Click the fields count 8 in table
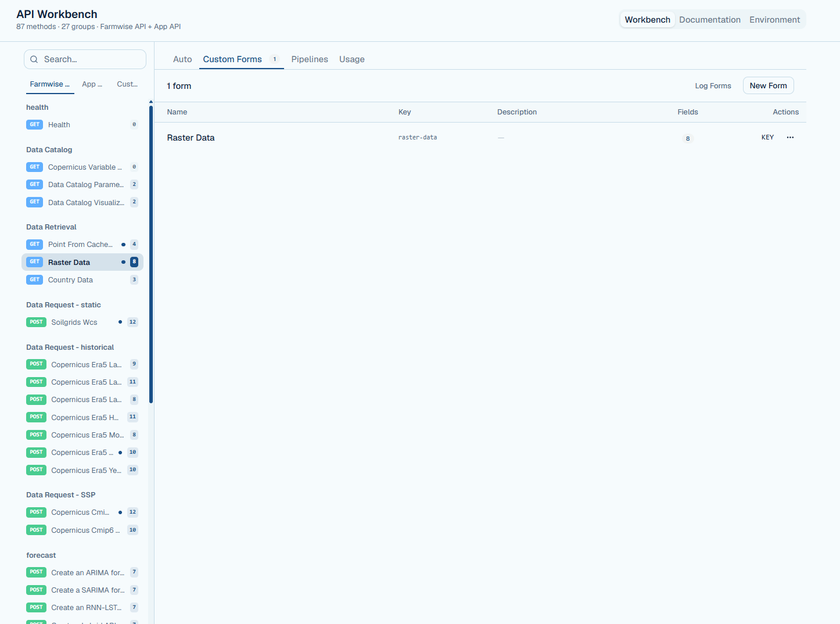 688,138
